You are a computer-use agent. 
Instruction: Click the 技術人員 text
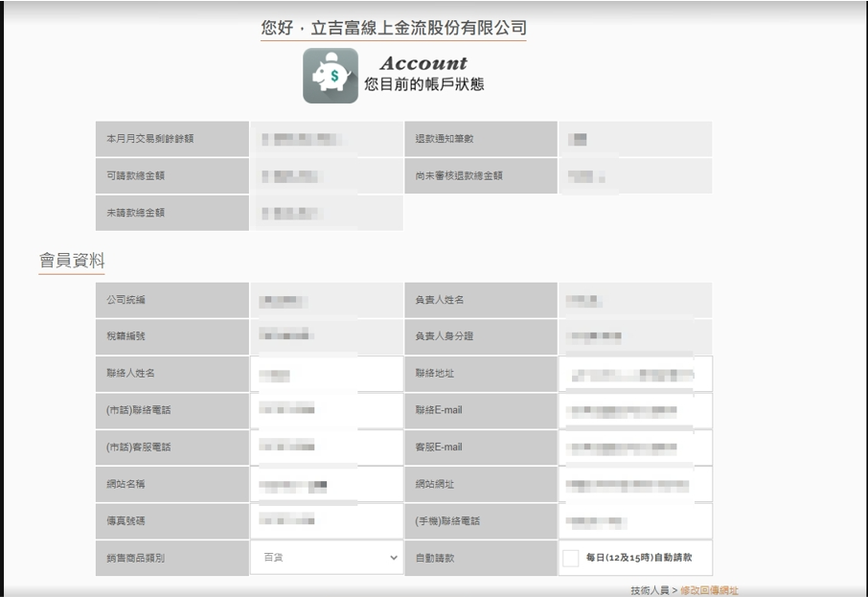pos(650,590)
